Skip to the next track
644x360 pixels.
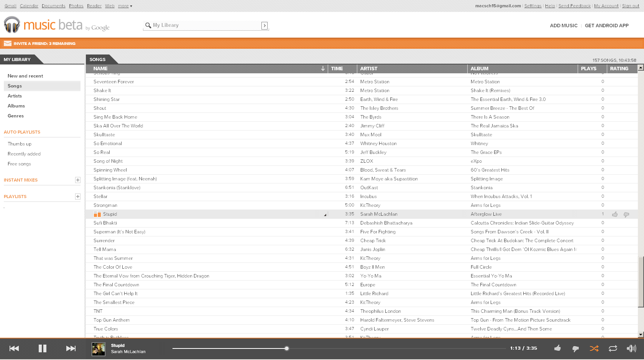click(x=71, y=348)
